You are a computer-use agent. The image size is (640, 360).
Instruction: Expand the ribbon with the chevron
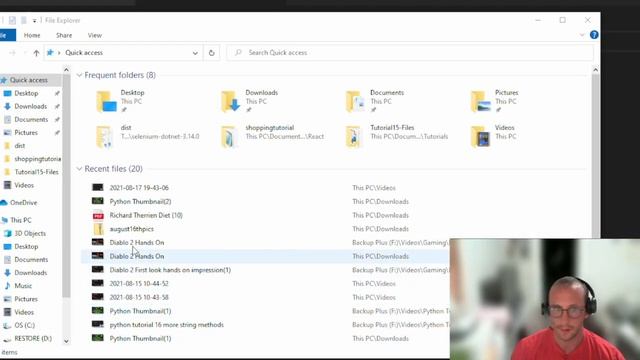(582, 35)
